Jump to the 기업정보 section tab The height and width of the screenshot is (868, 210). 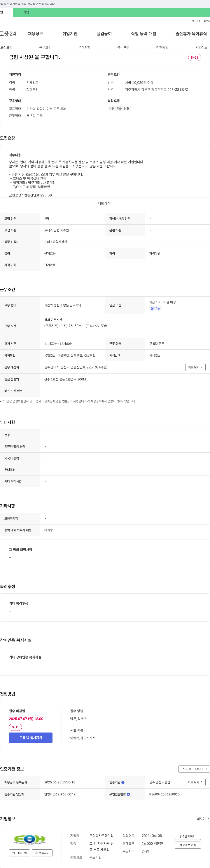pos(201,47)
